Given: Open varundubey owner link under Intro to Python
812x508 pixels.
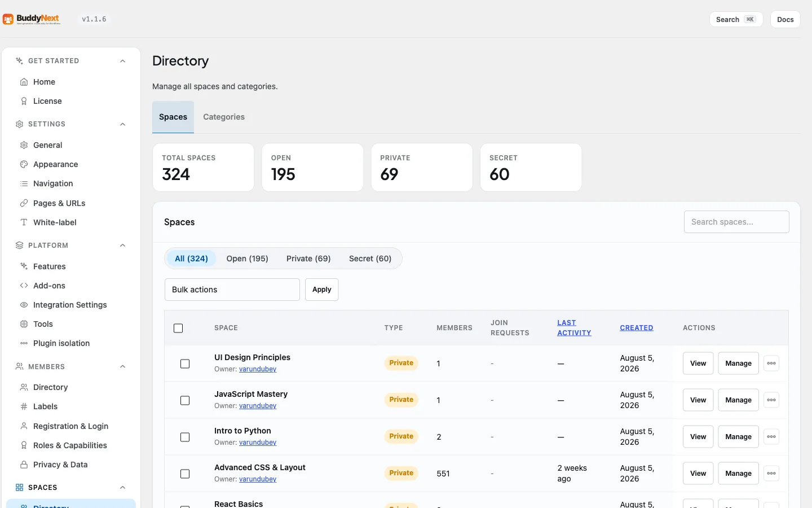Looking at the screenshot, I should point(258,443).
